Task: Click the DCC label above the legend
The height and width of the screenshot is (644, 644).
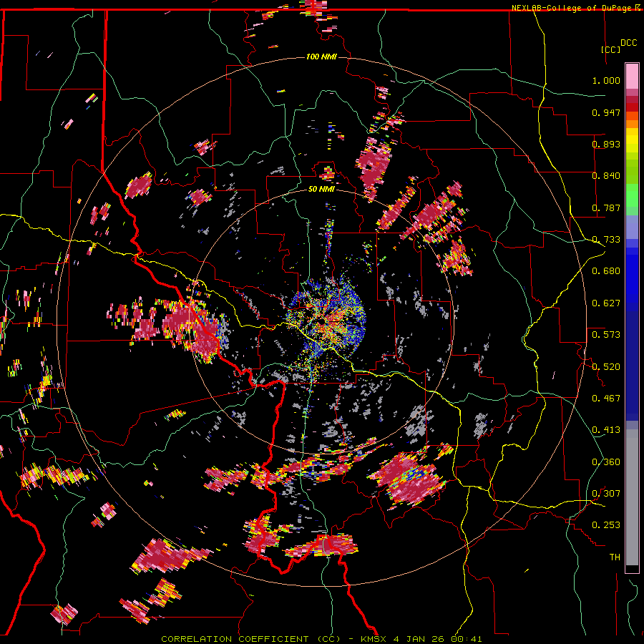Action: (628, 43)
